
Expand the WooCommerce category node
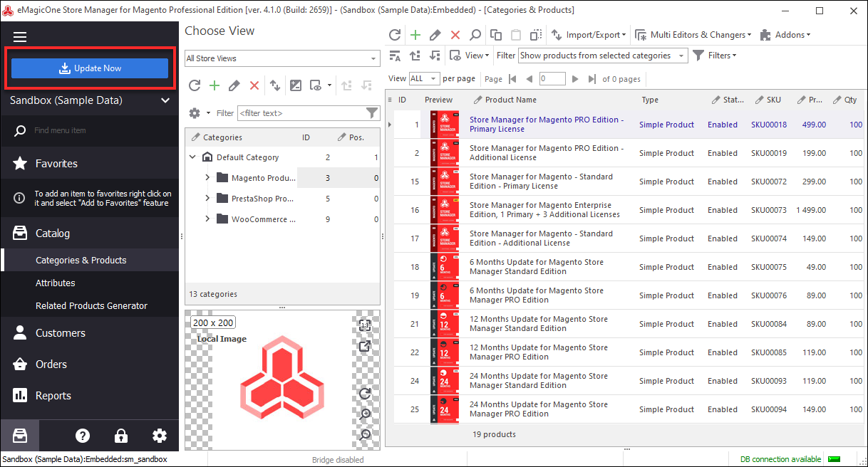pos(207,219)
